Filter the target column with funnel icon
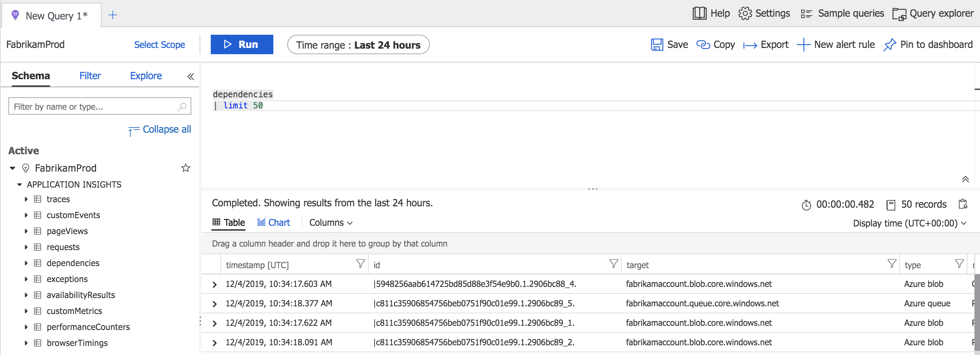 892,263
